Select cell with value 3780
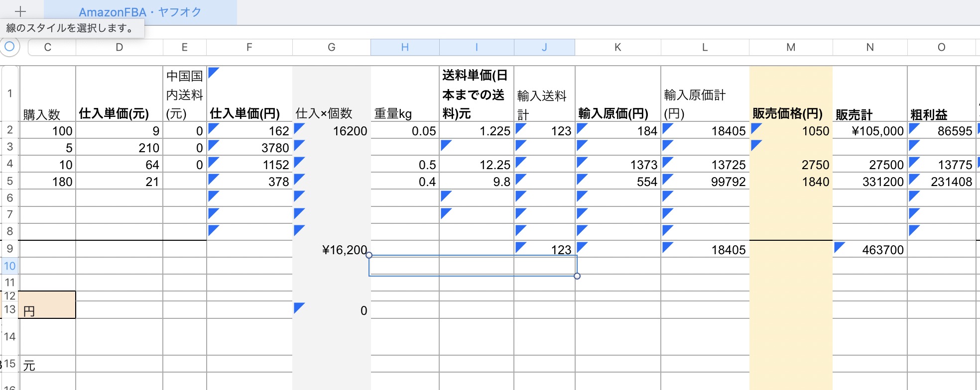 point(249,147)
